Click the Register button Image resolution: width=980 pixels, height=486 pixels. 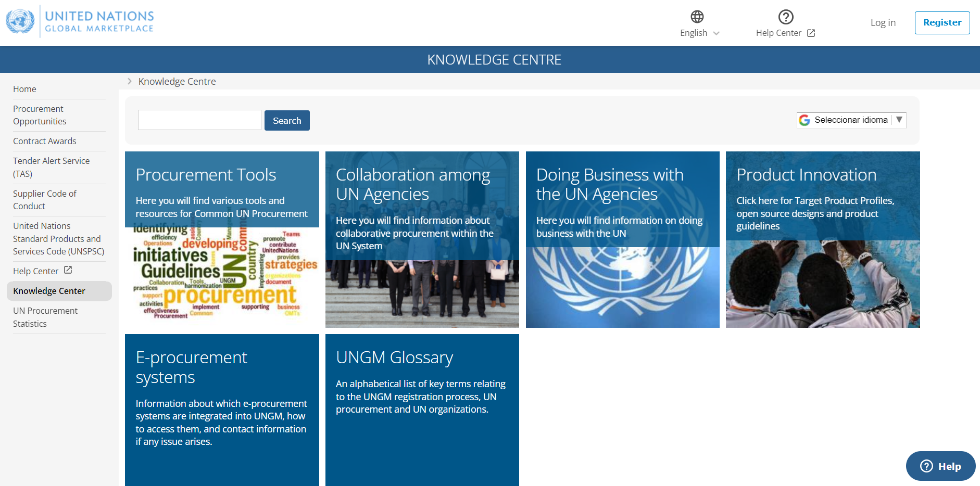(942, 22)
